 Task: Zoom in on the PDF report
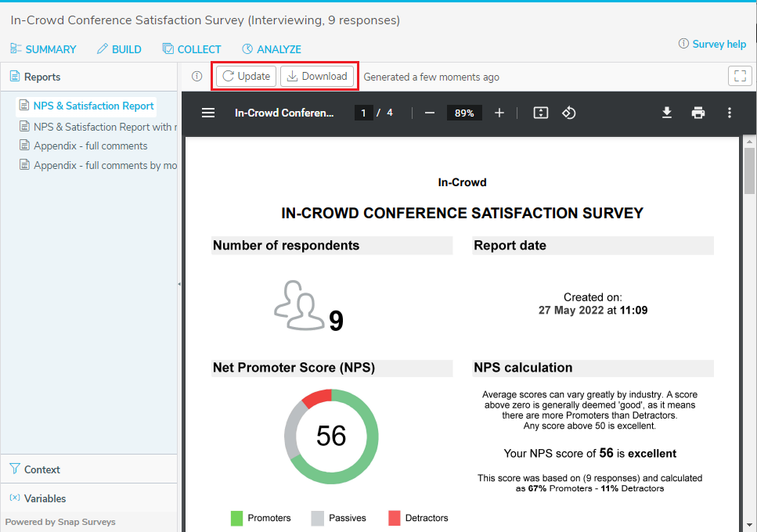point(499,113)
